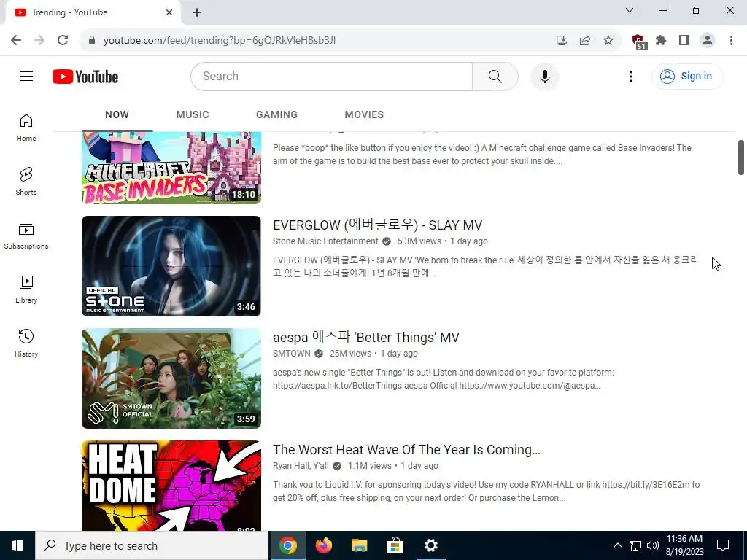The height and width of the screenshot is (560, 747).
Task: Show hidden system tray icons
Action: pos(617,545)
